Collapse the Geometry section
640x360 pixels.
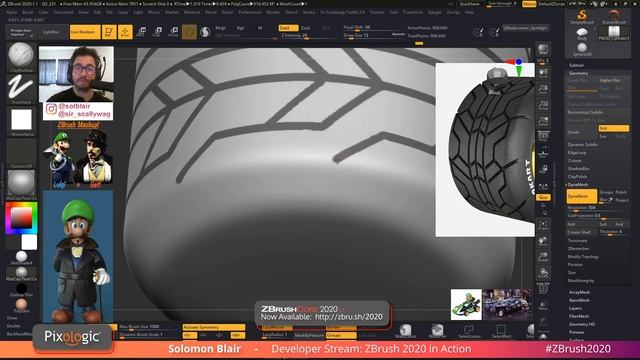tap(578, 73)
